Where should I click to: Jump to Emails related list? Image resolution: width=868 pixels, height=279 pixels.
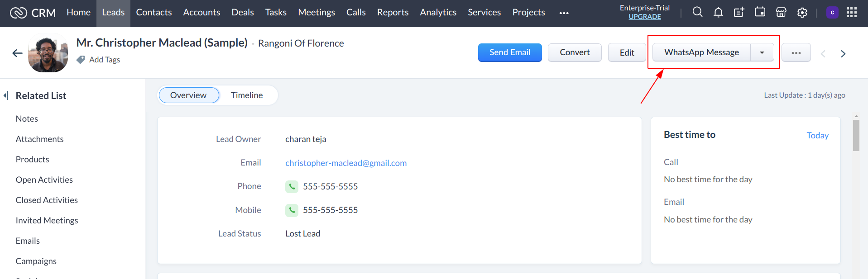tap(28, 241)
